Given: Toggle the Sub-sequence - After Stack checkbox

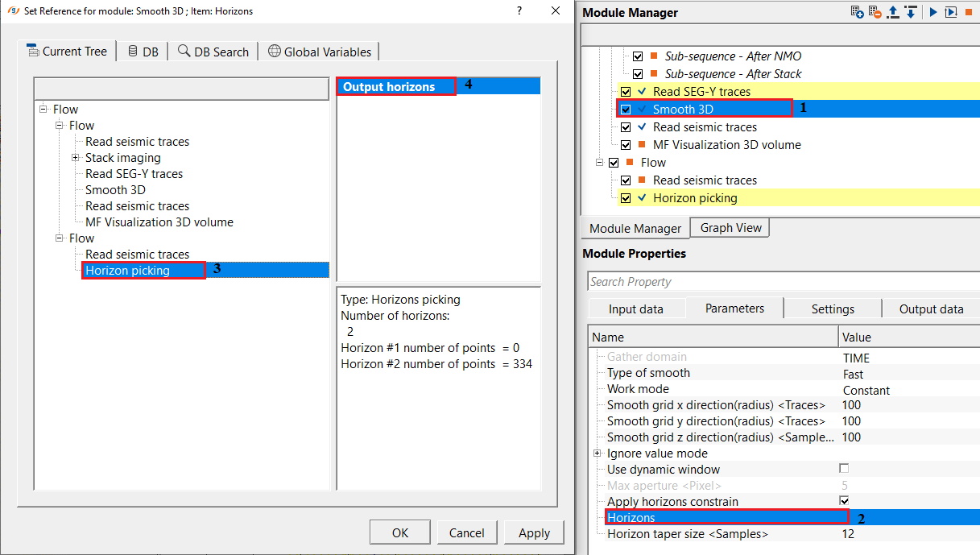Looking at the screenshot, I should tap(638, 74).
